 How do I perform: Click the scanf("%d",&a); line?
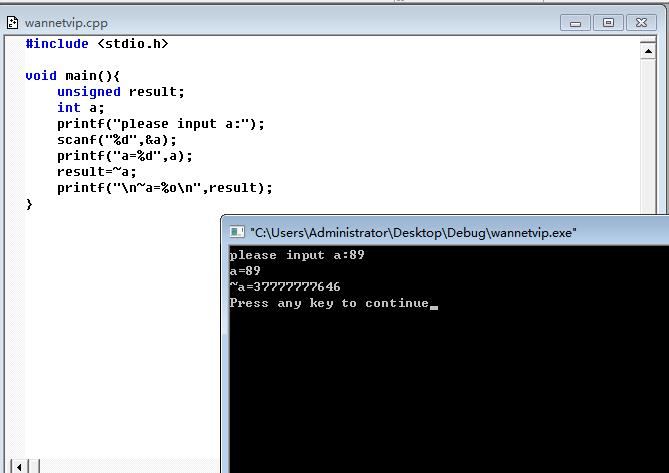(x=116, y=140)
